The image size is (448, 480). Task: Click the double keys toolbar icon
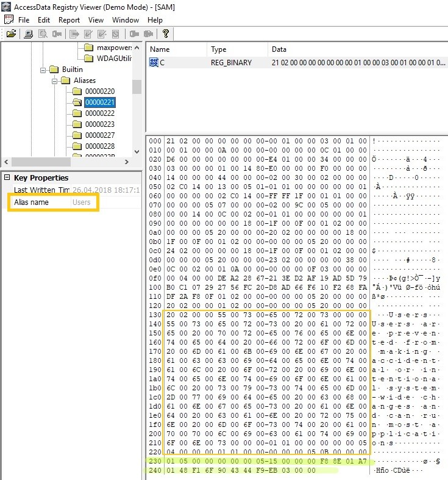(148, 34)
